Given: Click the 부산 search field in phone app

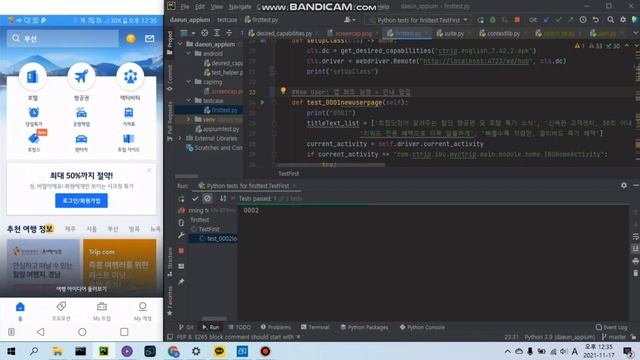Looking at the screenshot, I should [x=63, y=38].
